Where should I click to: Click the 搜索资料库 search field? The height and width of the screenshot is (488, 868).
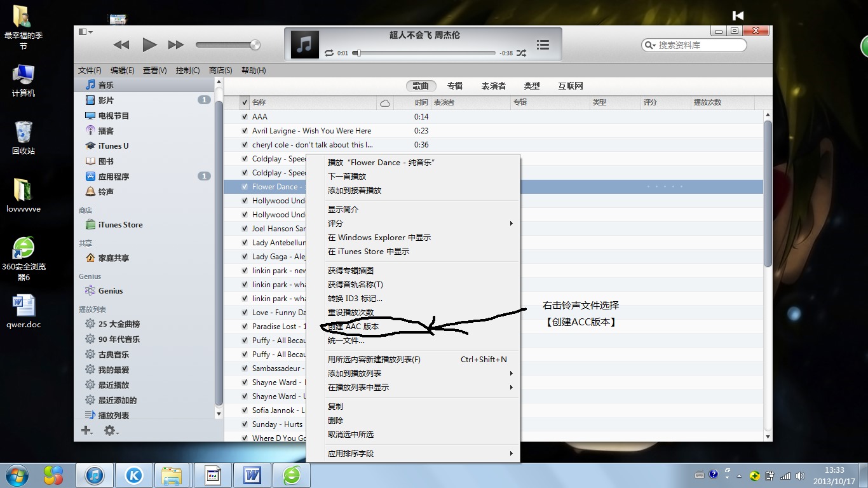pos(694,45)
